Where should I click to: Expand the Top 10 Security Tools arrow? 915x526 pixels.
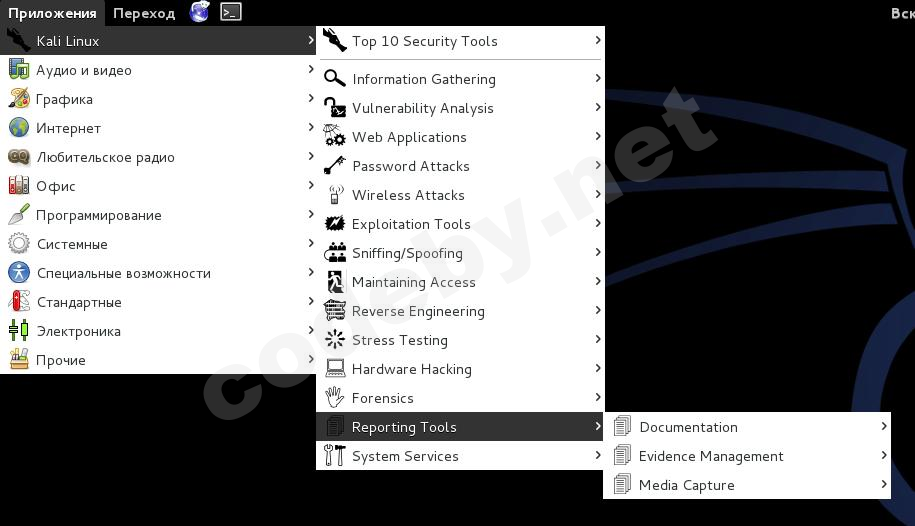pos(598,41)
